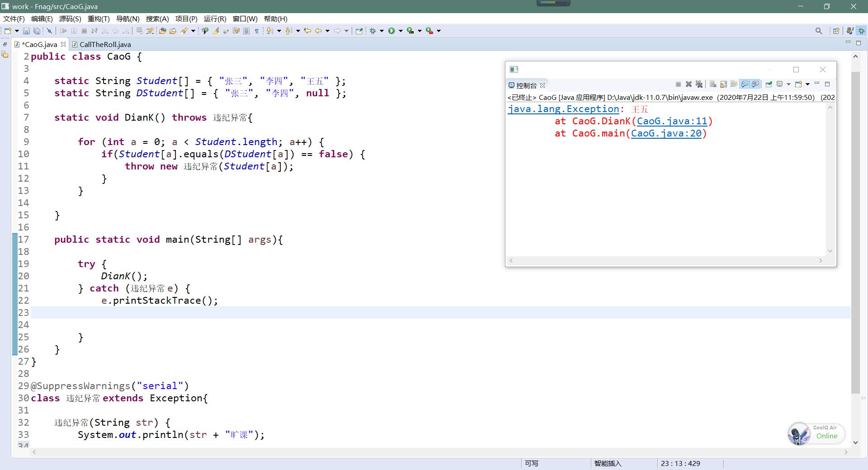
Task: Follow the CaoG.java:11 stack trace link
Action: pyautogui.click(x=672, y=121)
